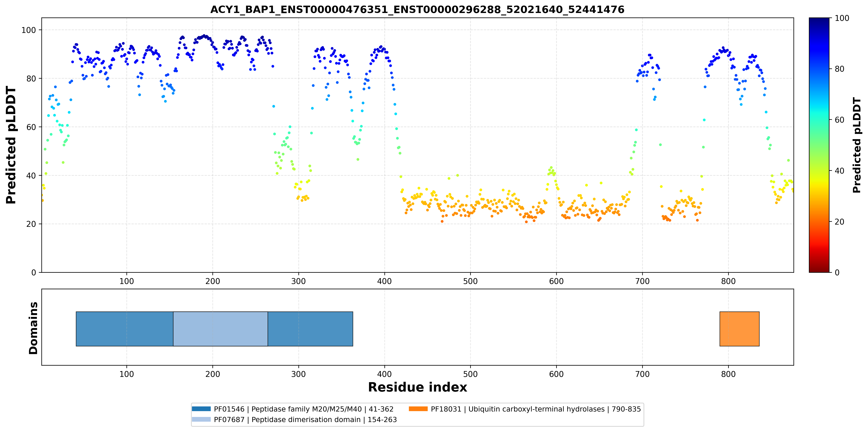Click the vertical Predicted pLDDT y-axis label
Image resolution: width=868 pixels, height=432 pixels.
coord(11,145)
